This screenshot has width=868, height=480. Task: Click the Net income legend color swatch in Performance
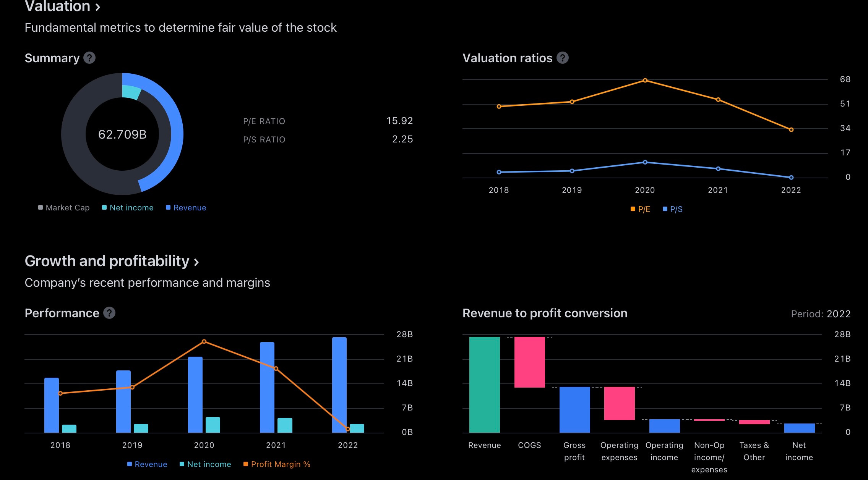[182, 464]
